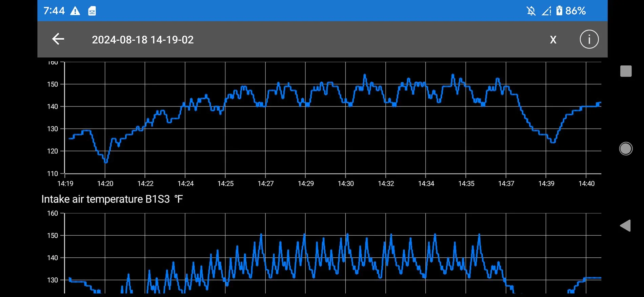Tap the battery charging icon
644x297 pixels.
coord(559,11)
